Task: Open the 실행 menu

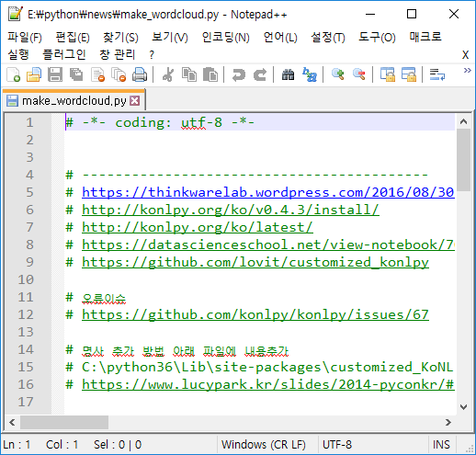Action: tap(18, 54)
